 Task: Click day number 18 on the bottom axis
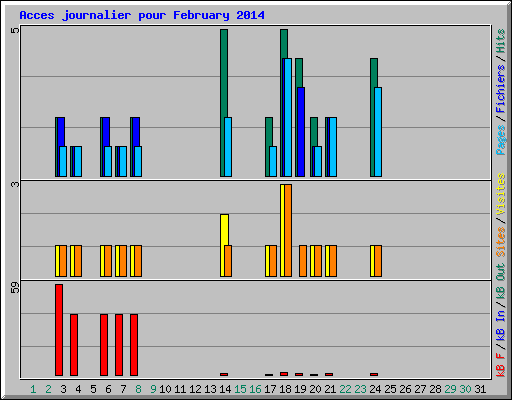pyautogui.click(x=285, y=389)
